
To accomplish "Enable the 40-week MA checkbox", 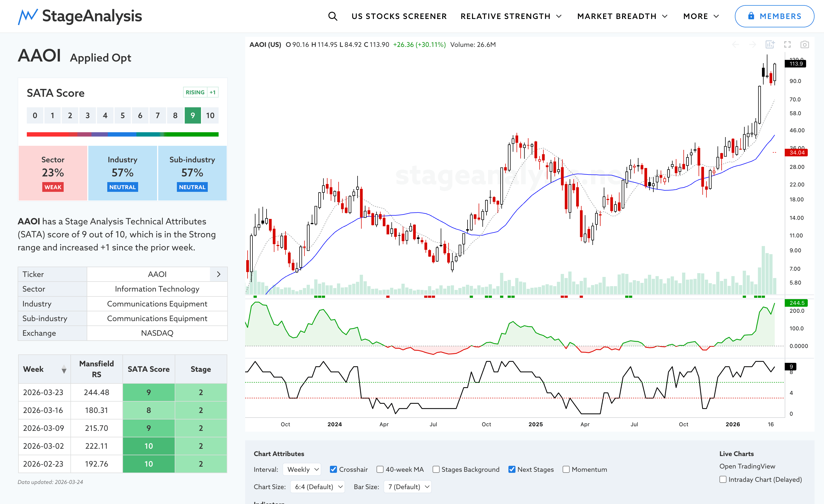I will pos(380,469).
